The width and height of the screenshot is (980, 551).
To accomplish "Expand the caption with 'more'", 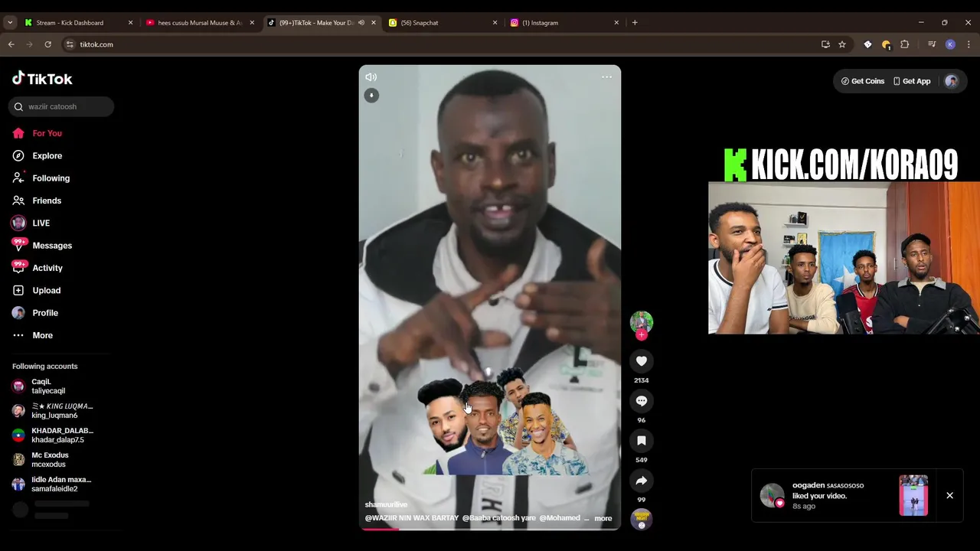I will [603, 518].
